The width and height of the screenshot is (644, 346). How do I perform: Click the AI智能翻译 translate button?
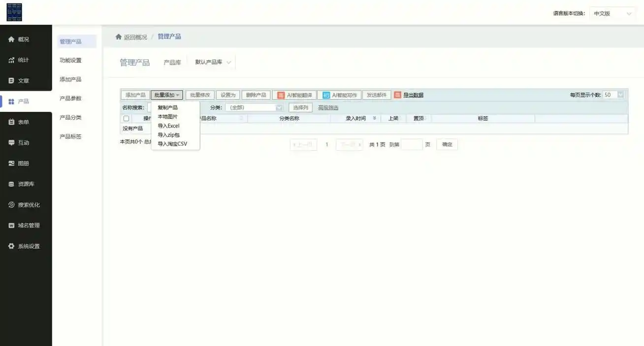tap(295, 94)
